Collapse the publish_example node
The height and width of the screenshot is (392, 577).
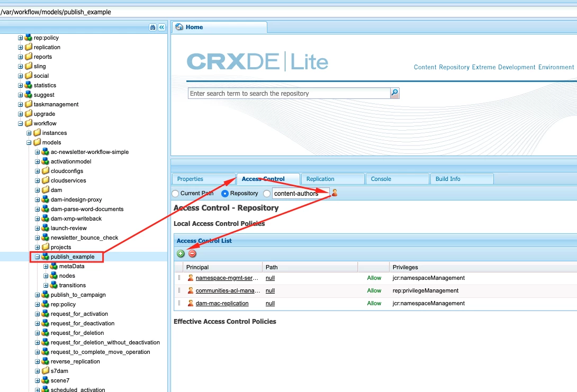[x=37, y=257]
